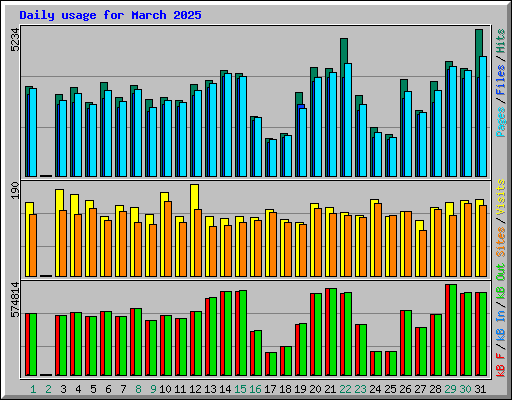512x400 pixels.
Task: Click day label 7 on the x-axis
Action: click(123, 389)
